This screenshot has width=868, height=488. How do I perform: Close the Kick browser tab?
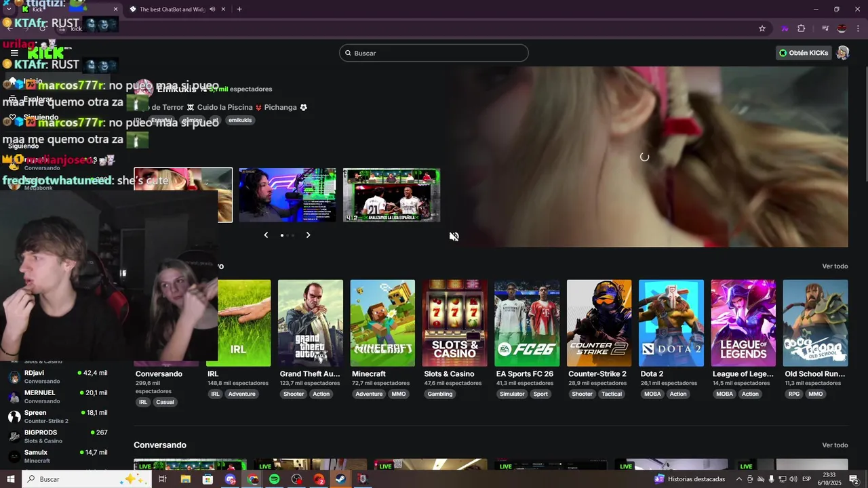pyautogui.click(x=115, y=9)
